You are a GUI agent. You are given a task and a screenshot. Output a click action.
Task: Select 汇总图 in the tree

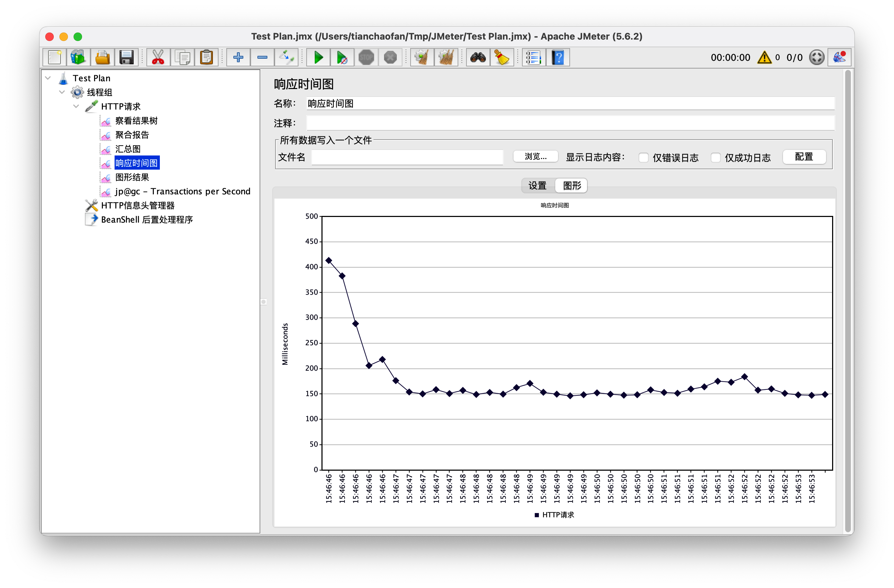[x=128, y=149]
